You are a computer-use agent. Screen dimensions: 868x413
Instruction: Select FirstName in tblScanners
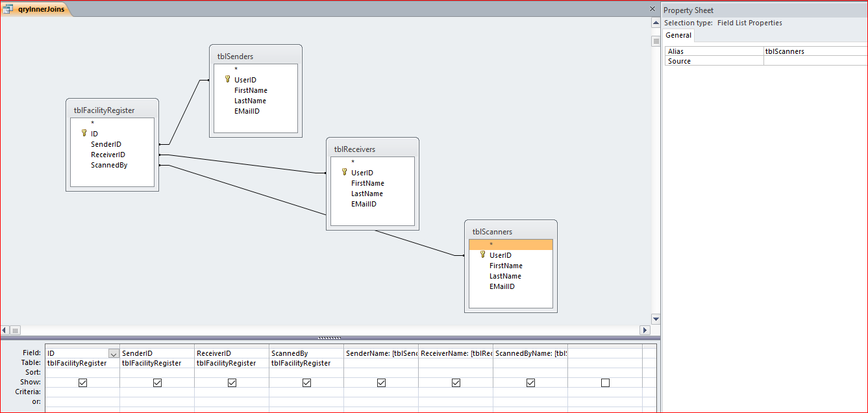click(506, 266)
